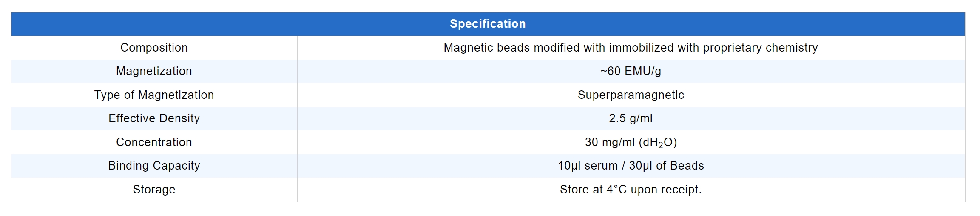Select the '(dH2O)' text in Concentration
The height and width of the screenshot is (216, 980).
658,142
